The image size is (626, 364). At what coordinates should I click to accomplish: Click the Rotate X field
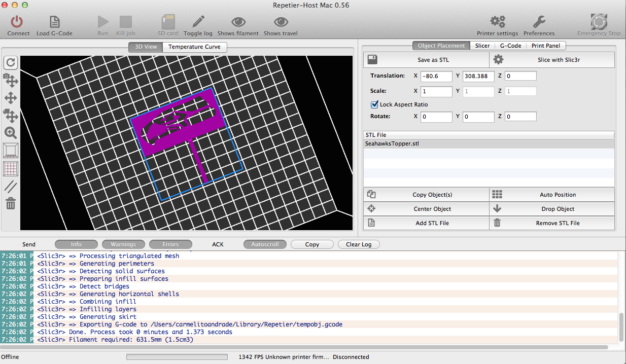436,117
